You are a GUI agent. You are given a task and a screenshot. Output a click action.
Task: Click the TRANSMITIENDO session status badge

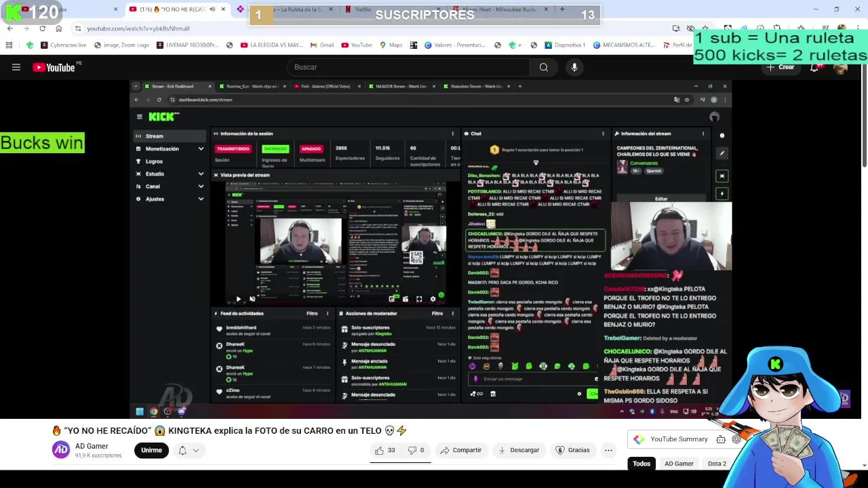pos(233,148)
